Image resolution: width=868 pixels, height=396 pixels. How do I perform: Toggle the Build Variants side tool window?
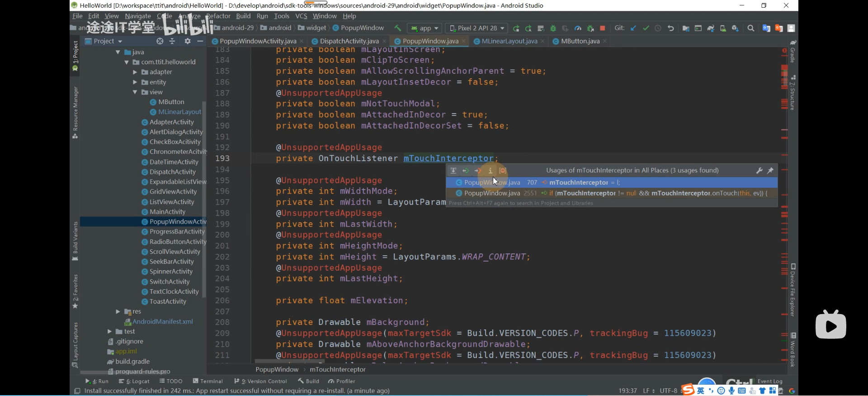(75, 241)
